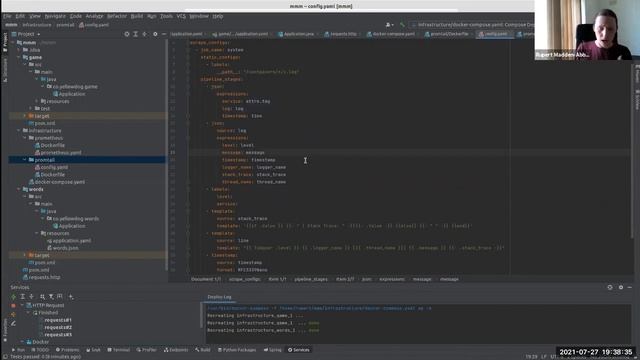The image size is (640, 360).
Task: Click the collapse all icon in Project panel
Action: click(x=144, y=34)
